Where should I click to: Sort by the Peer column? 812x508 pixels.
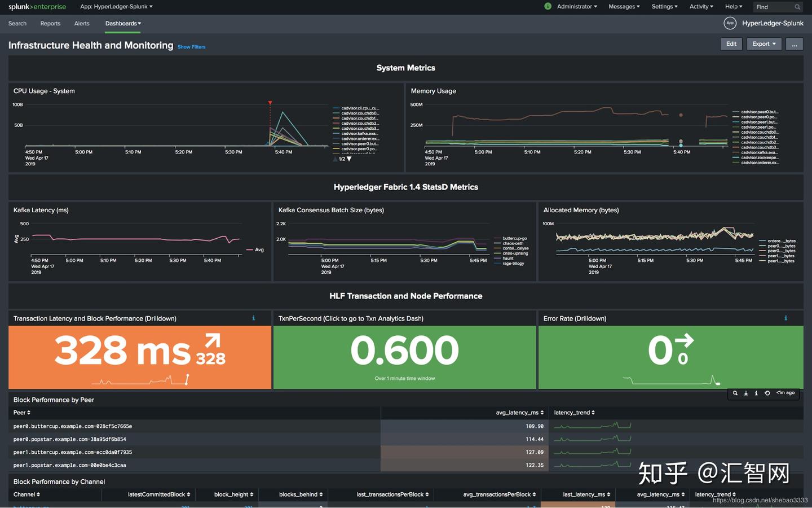22,413
